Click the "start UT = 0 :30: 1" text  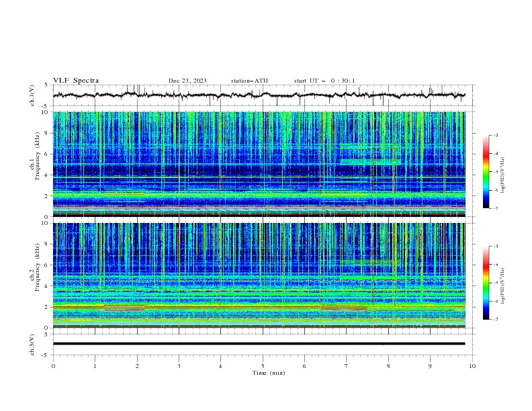tap(324, 81)
